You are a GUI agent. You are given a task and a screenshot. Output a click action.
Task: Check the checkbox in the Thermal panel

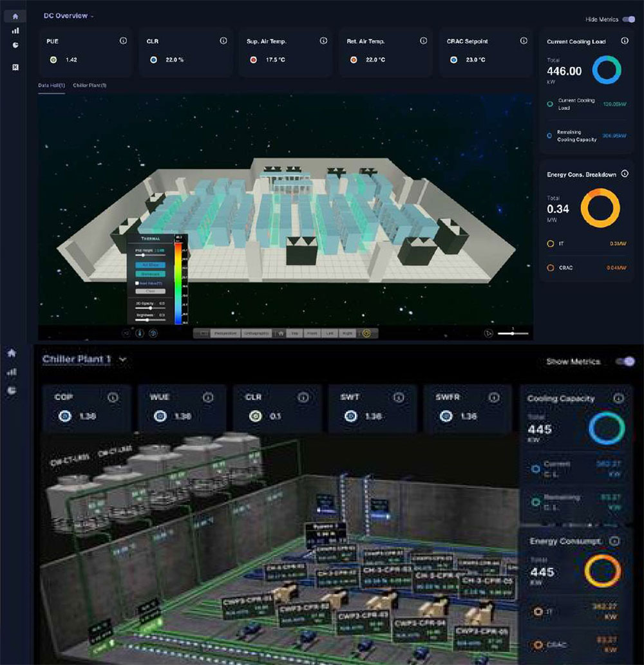(x=136, y=283)
